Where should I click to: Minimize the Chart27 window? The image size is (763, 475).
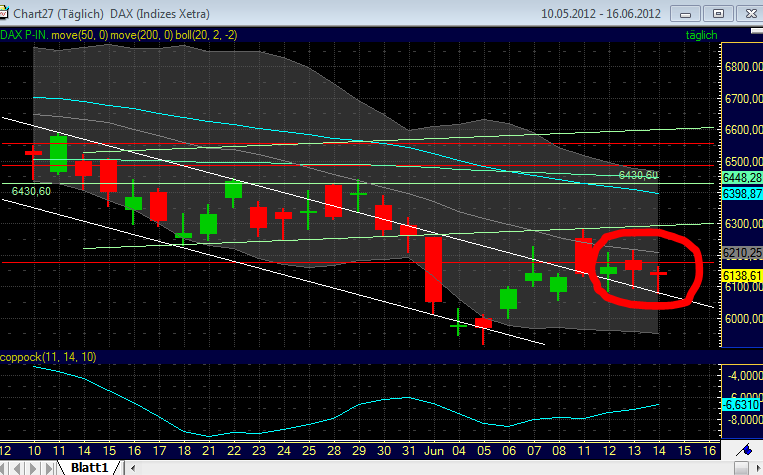click(x=686, y=14)
